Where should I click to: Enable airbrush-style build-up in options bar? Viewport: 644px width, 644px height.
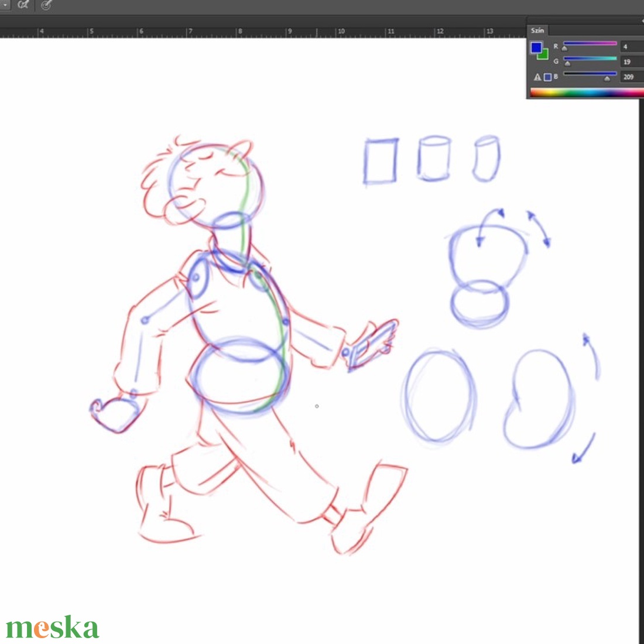(23, 5)
